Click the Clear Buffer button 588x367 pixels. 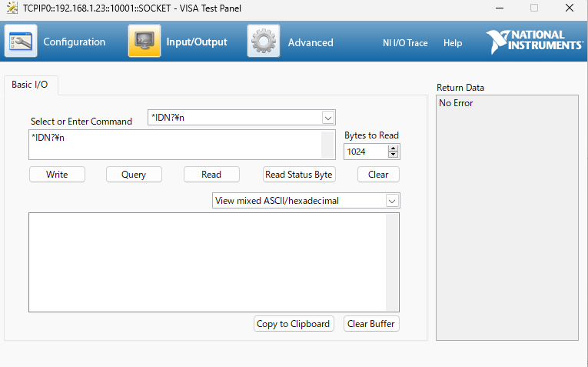pyautogui.click(x=371, y=324)
